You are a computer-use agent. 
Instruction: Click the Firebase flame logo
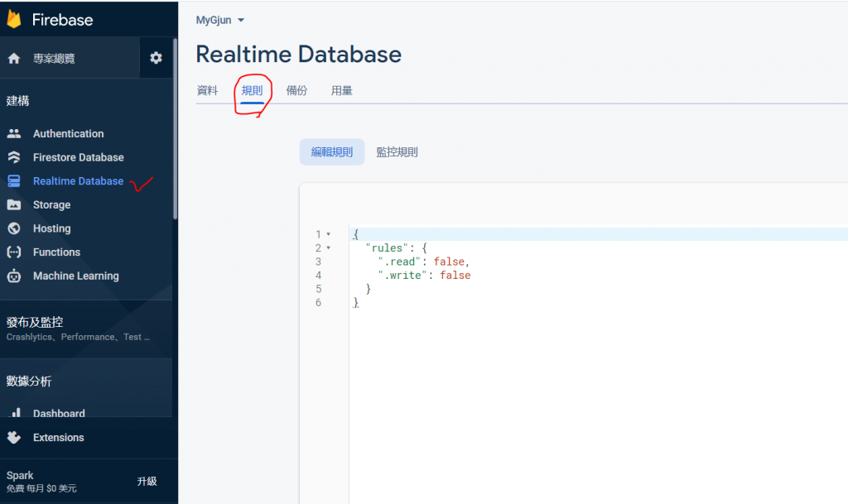click(x=13, y=19)
